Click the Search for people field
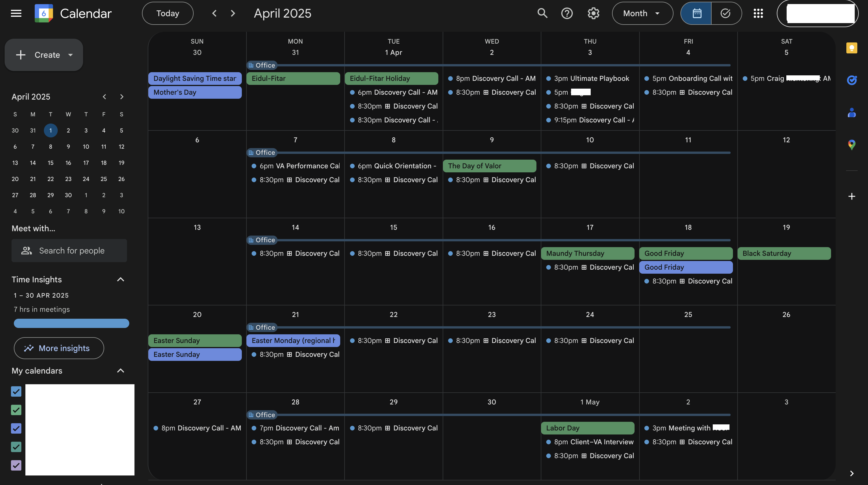Image resolution: width=868 pixels, height=485 pixels. pyautogui.click(x=70, y=250)
